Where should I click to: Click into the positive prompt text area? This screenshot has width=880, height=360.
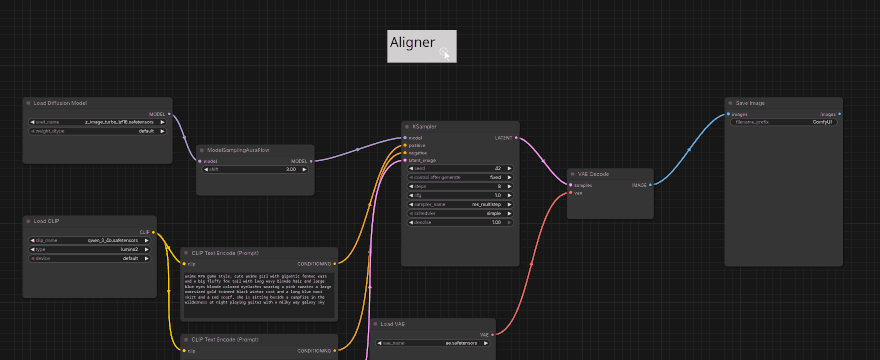[259, 295]
